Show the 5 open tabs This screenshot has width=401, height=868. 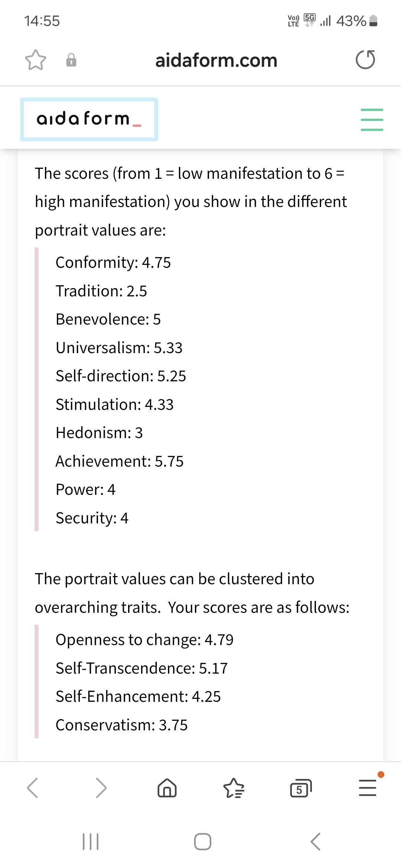(300, 788)
